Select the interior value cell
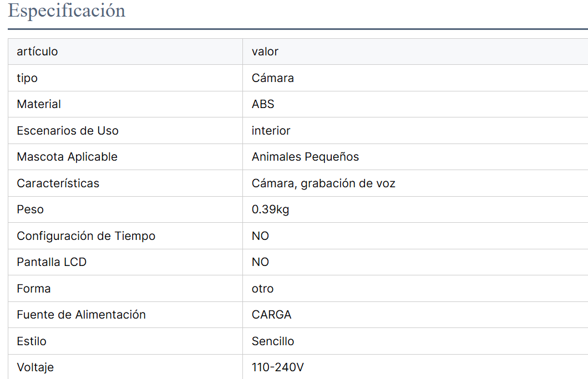This screenshot has height=379, width=588. pos(271,131)
